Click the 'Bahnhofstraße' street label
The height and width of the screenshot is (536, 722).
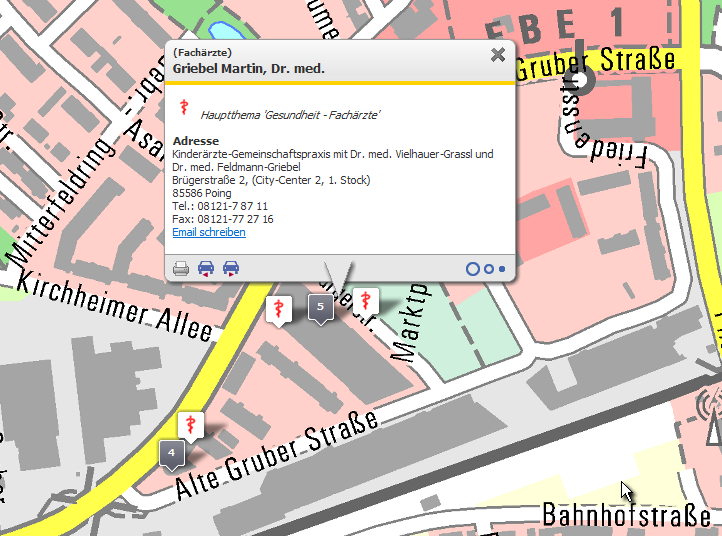[x=628, y=516]
